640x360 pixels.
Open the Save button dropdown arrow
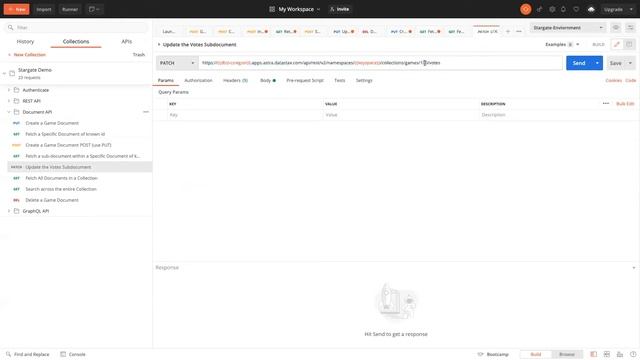pyautogui.click(x=630, y=63)
